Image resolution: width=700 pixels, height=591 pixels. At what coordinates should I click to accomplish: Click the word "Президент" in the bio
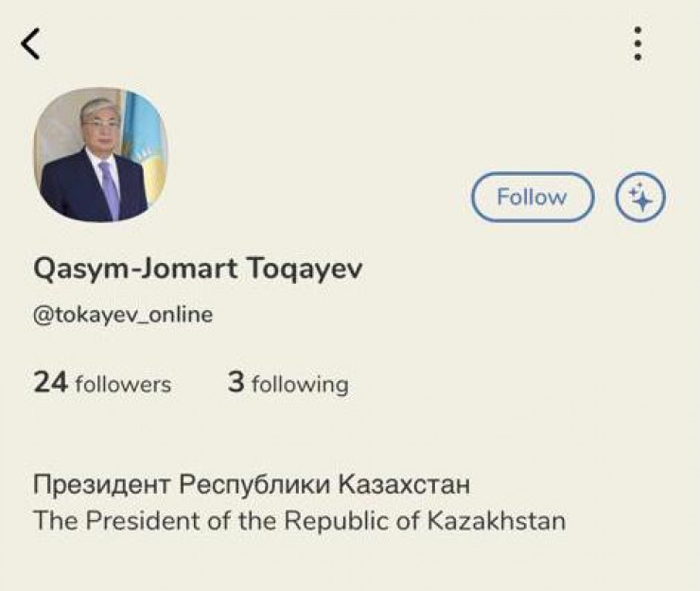click(x=100, y=485)
